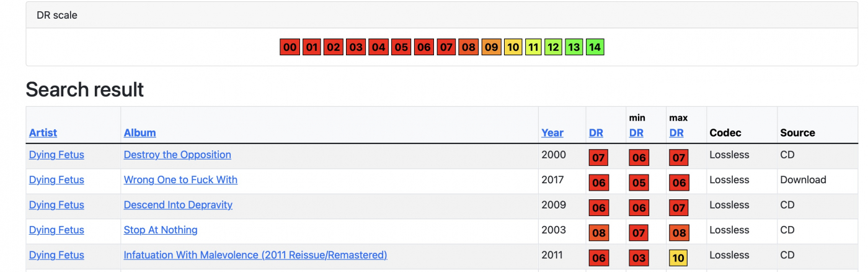The height and width of the screenshot is (272, 868).
Task: Open Descend Into Depravity album link
Action: point(178,204)
